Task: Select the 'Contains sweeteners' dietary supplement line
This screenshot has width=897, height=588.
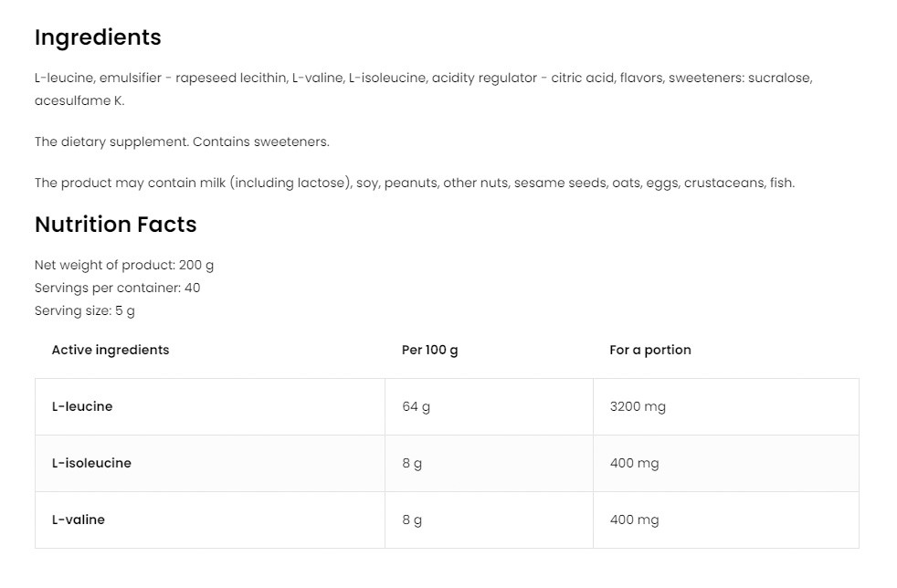Action: click(182, 142)
